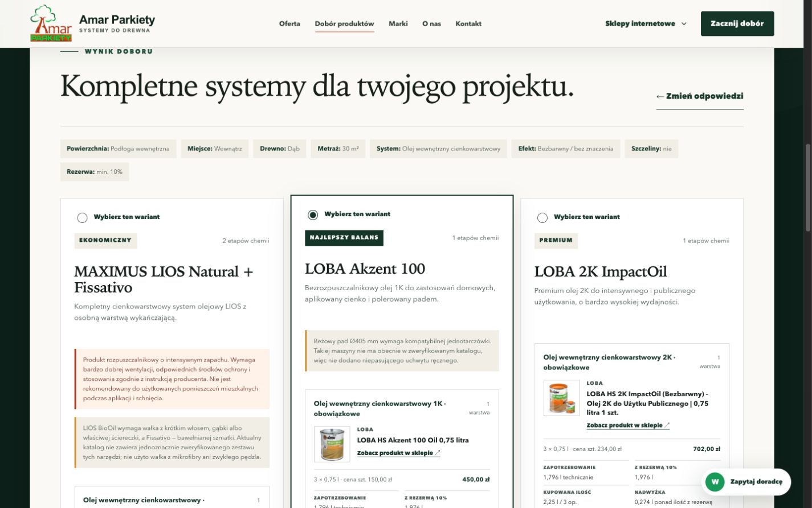Image resolution: width=812 pixels, height=508 pixels.
Task: Click the Efekt: Bezbarwny / bez znaczenia tag
Action: [566, 149]
